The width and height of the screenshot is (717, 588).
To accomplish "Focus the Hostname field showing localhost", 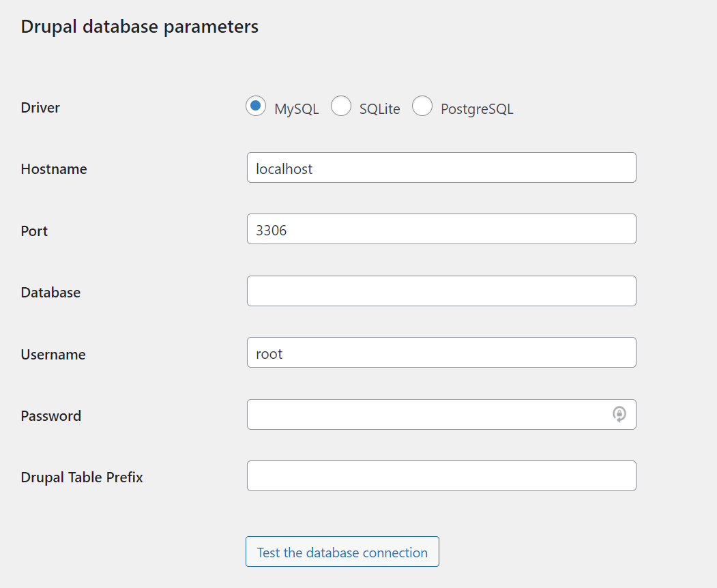I will (x=441, y=168).
